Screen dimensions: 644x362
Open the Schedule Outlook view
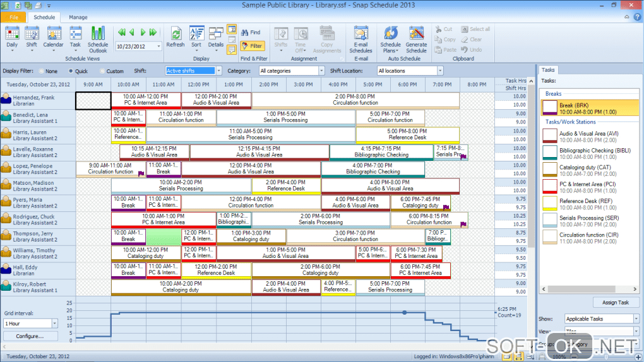98,39
